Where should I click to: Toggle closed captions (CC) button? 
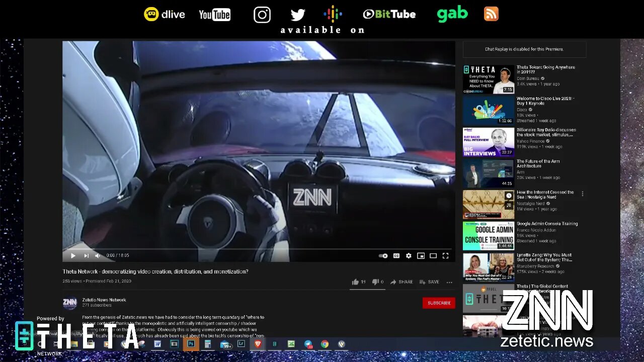396,256
